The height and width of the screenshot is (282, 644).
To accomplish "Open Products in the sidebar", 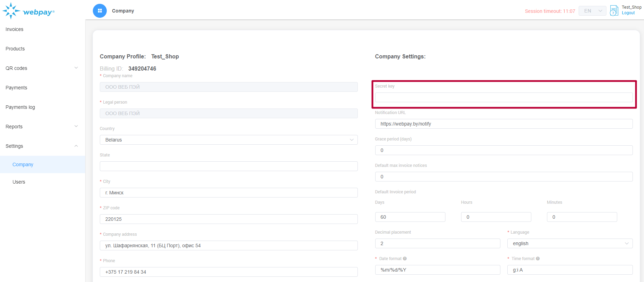I will [x=15, y=49].
